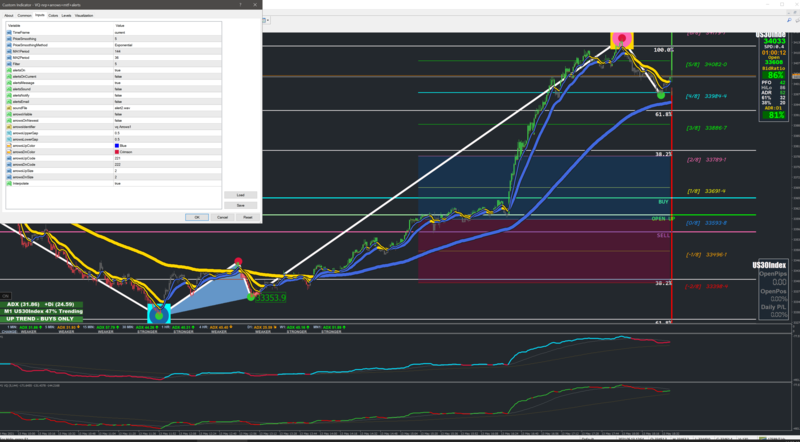Click the arrowsDnCode variable icon
This screenshot has height=442, width=800.
click(9, 164)
